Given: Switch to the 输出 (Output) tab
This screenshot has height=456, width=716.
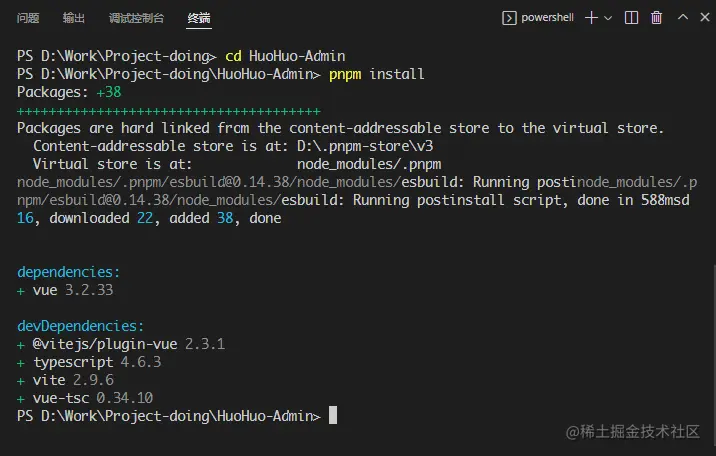Looking at the screenshot, I should coord(74,18).
